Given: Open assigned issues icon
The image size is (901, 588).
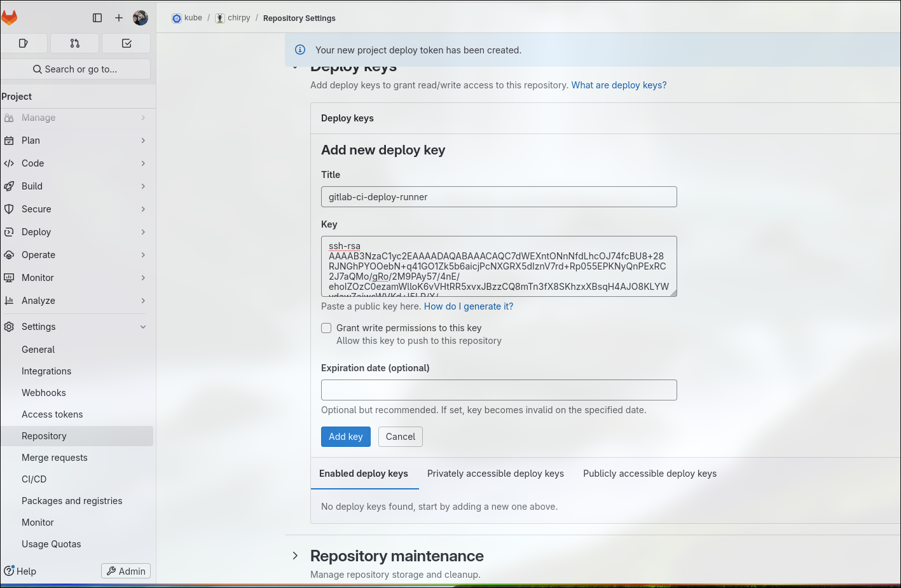Looking at the screenshot, I should 24,43.
